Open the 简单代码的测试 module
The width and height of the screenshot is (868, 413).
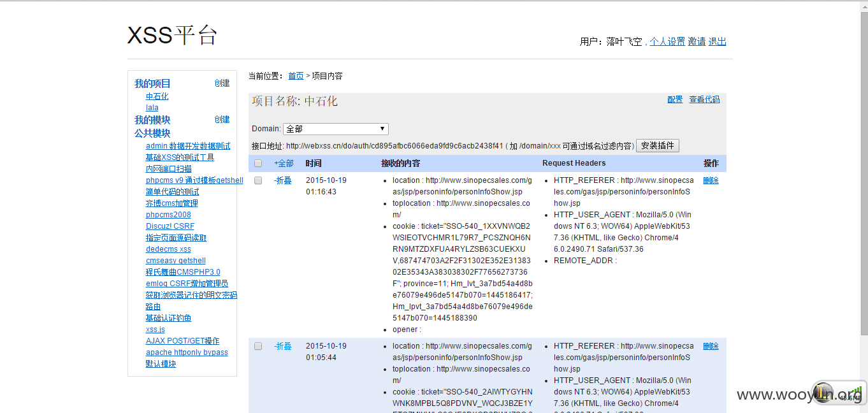click(172, 192)
